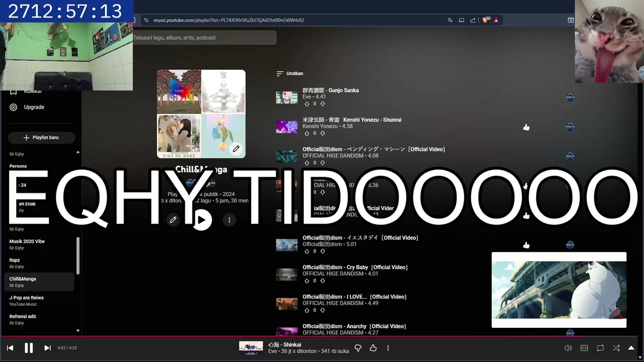Viewport: 644px width, 362px height.
Task: Click the sidebar playlist scrollbar up arrow
Action: tap(78, 152)
